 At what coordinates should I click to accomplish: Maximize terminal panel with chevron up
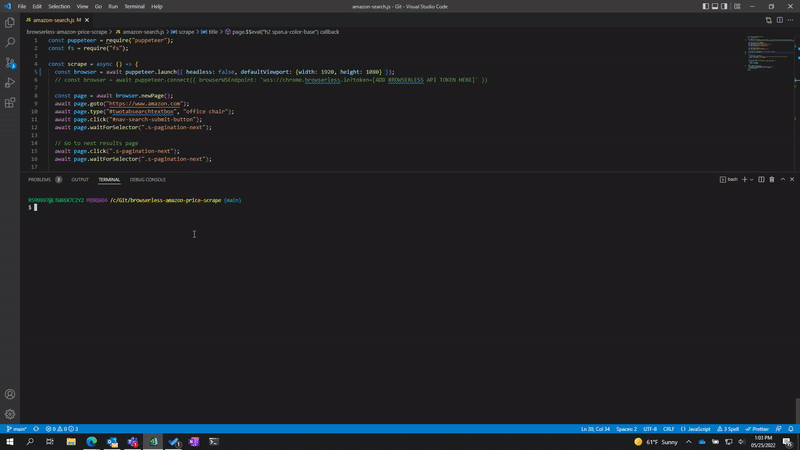coord(782,180)
